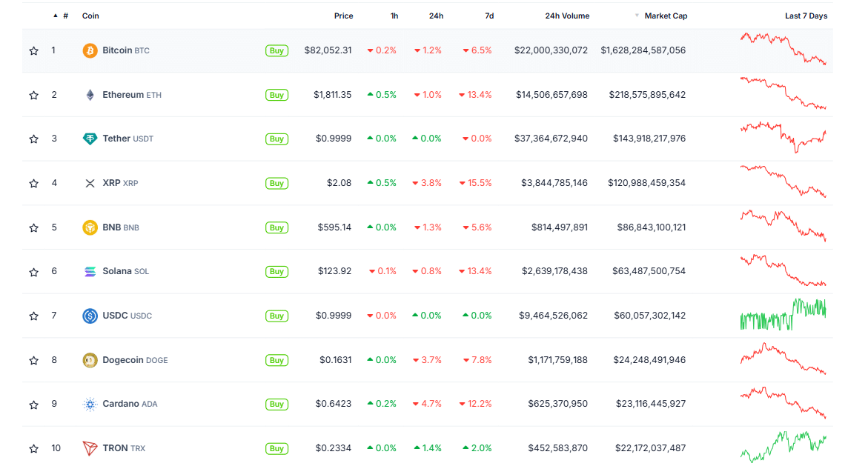This screenshot has height=466, width=868.
Task: Sort by the Price column header
Action: (343, 16)
